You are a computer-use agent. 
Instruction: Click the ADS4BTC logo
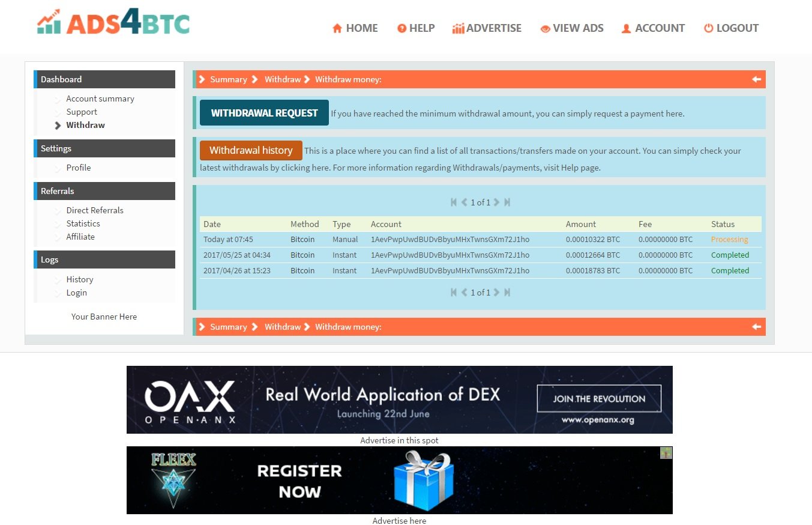click(113, 22)
